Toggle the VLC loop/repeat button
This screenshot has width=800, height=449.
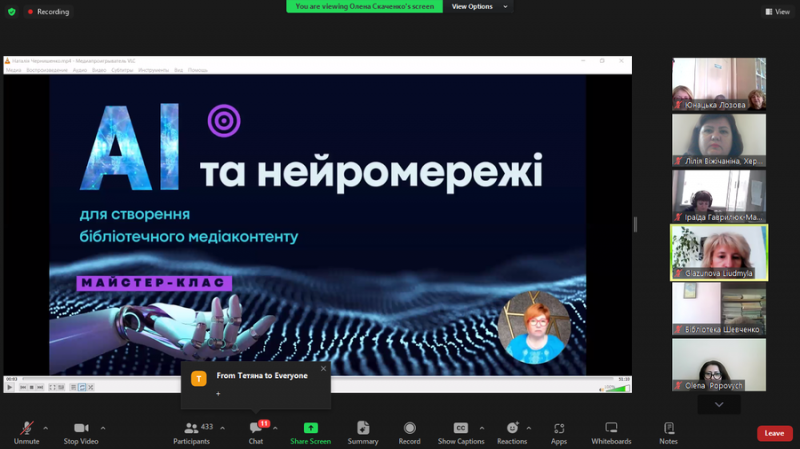(82, 387)
